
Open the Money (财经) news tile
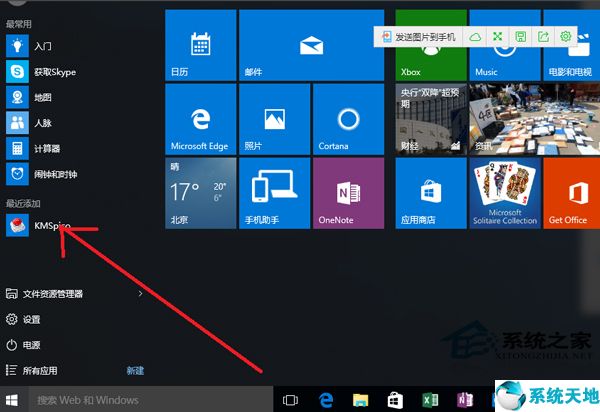(x=431, y=119)
